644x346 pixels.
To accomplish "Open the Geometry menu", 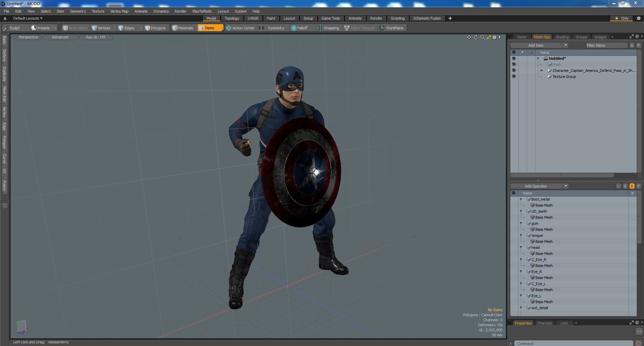I will 78,11.
